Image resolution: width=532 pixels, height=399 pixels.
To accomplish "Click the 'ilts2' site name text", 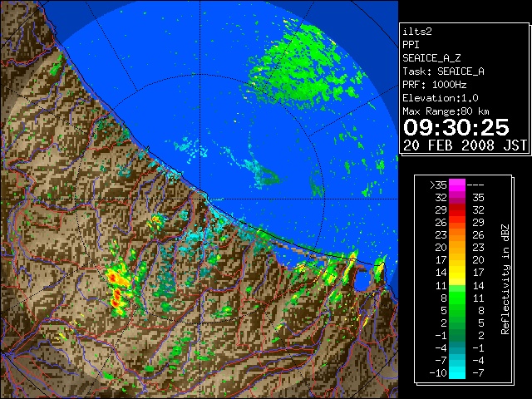I will (417, 32).
